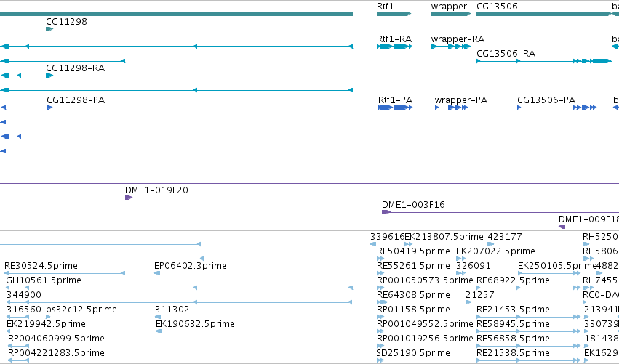Click the CG13506-PA CDS glyph
Screen dimensions: 619x364
pos(556,108)
